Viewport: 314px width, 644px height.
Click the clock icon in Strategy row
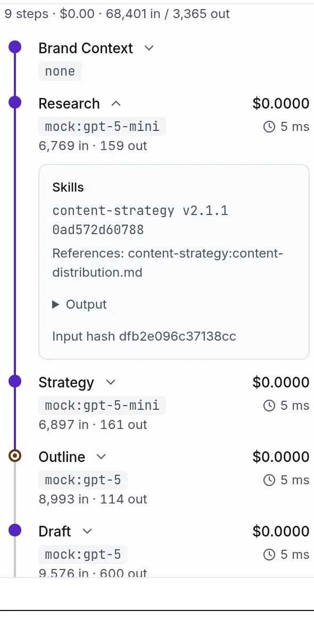point(270,406)
